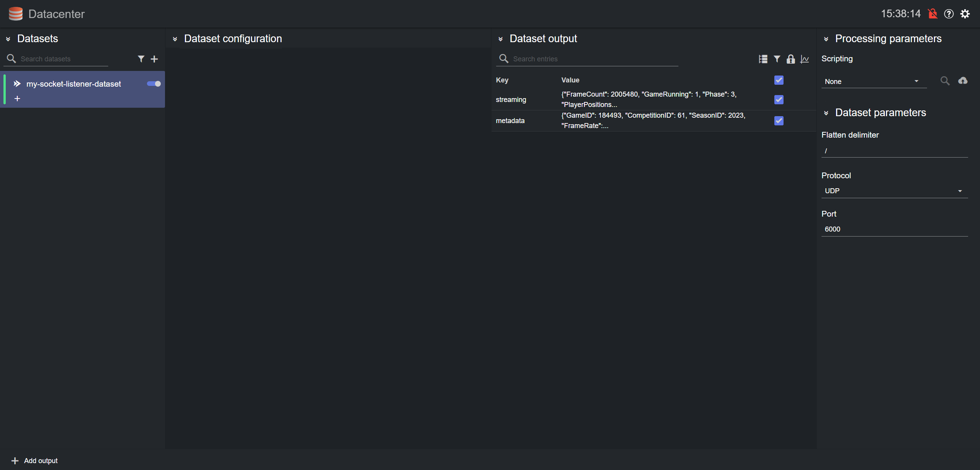Open the chart graph icon
The image size is (980, 470).
coord(805,59)
